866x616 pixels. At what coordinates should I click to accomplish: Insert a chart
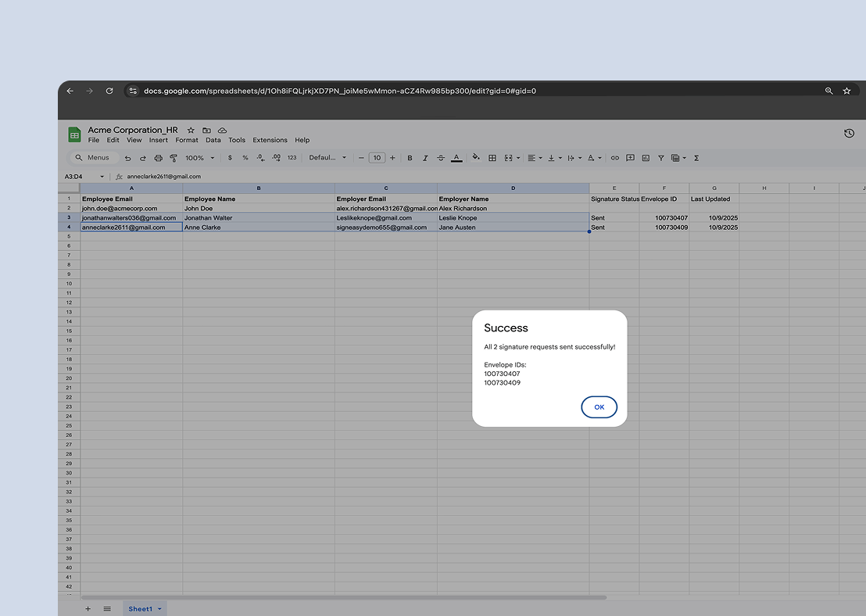[646, 158]
